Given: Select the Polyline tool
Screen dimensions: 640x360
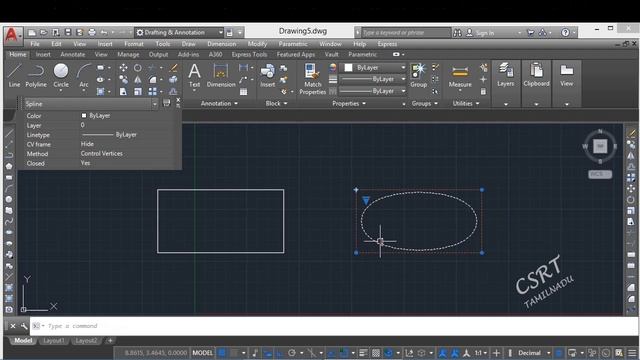Looking at the screenshot, I should tap(36, 75).
